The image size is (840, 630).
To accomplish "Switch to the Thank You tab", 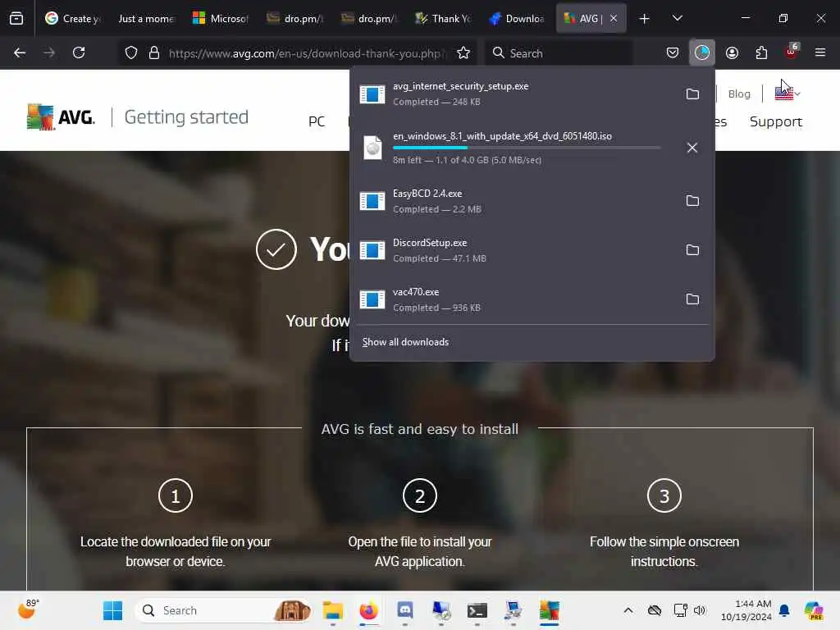I will (x=442, y=18).
